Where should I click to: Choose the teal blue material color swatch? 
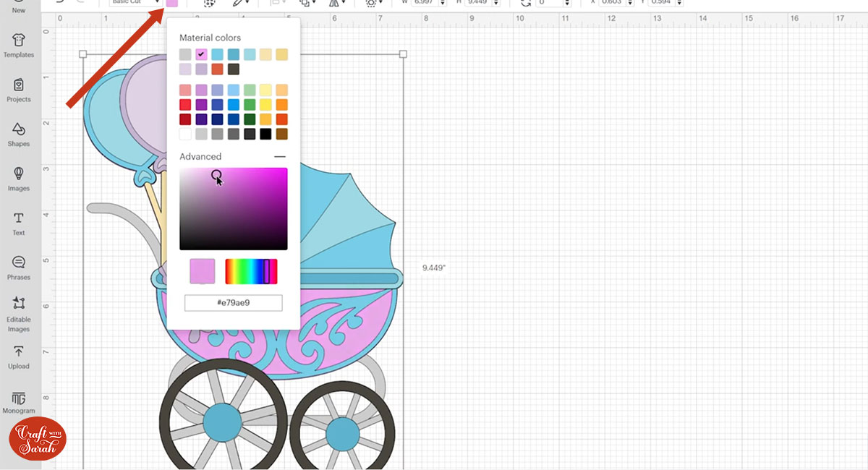click(233, 54)
